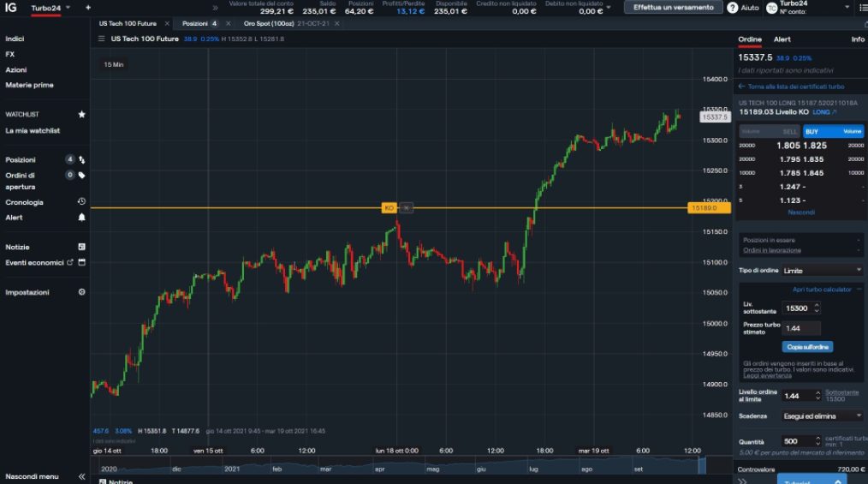Click the Ordini di apertura tag icon
This screenshot has width=868, height=484.
tap(82, 175)
